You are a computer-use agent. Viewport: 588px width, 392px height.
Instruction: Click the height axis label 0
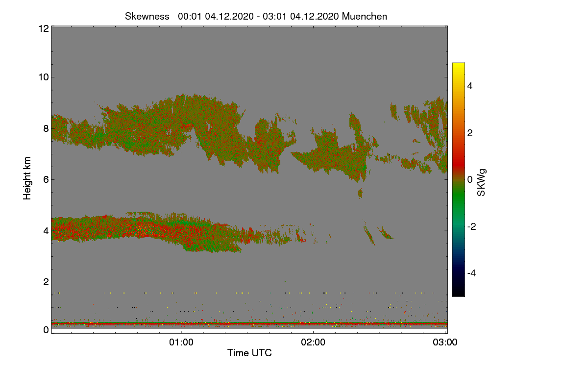[x=46, y=330]
